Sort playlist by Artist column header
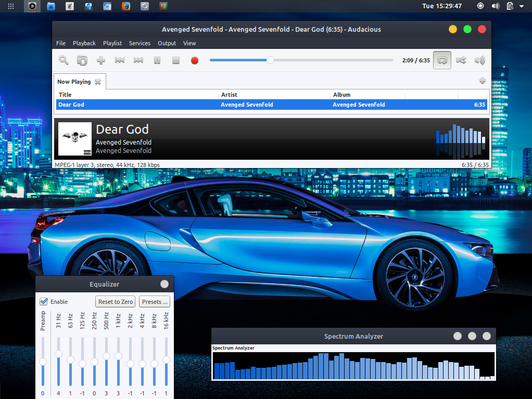This screenshot has width=532, height=399. tap(274, 95)
